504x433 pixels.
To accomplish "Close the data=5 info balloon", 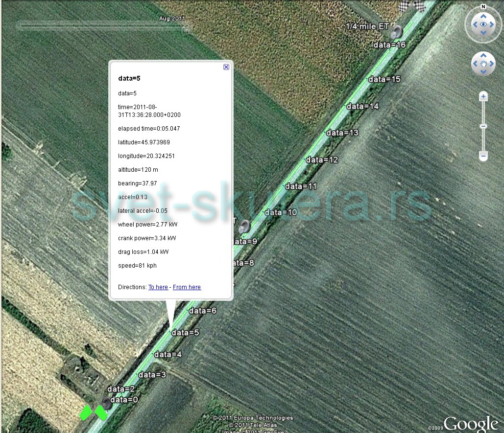I will [x=226, y=67].
